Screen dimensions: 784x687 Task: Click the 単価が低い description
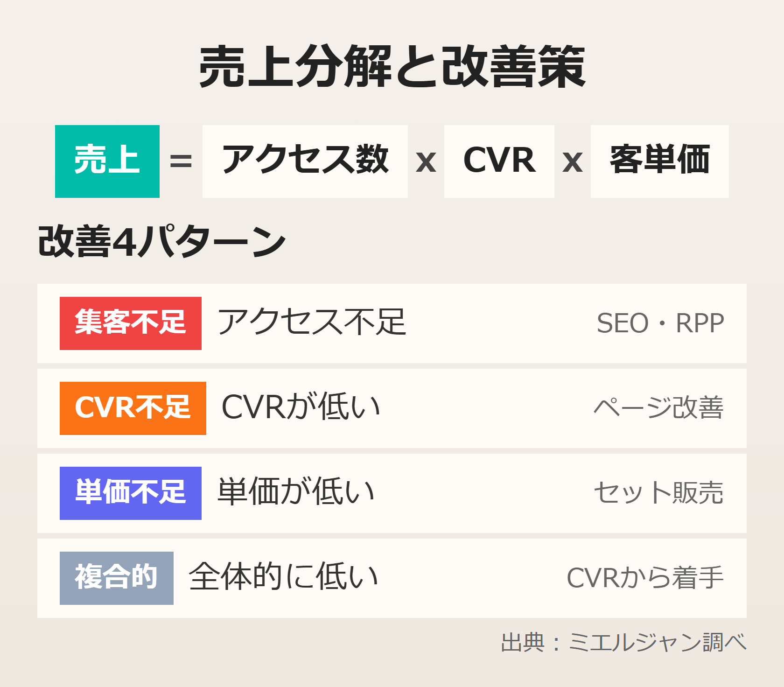[x=296, y=492]
